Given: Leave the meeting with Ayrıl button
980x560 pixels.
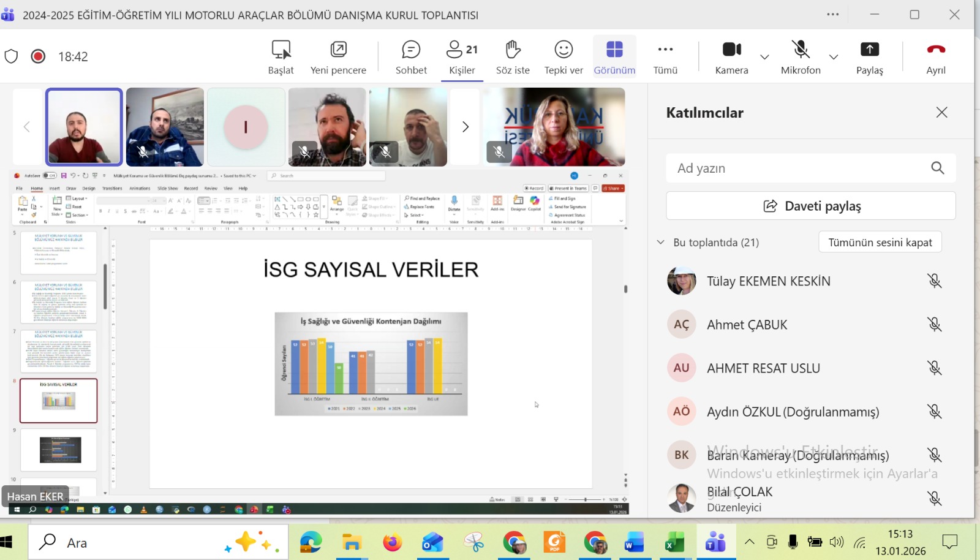Looking at the screenshot, I should [935, 56].
